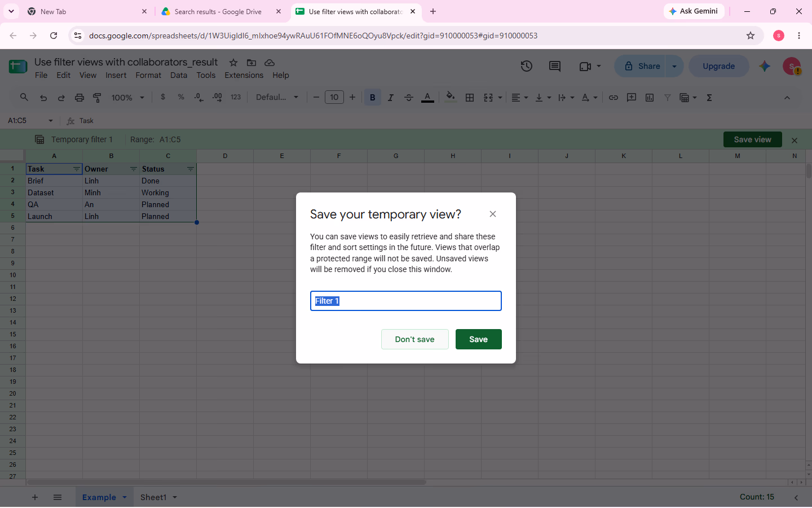Star the spreadsheet document

click(x=233, y=63)
